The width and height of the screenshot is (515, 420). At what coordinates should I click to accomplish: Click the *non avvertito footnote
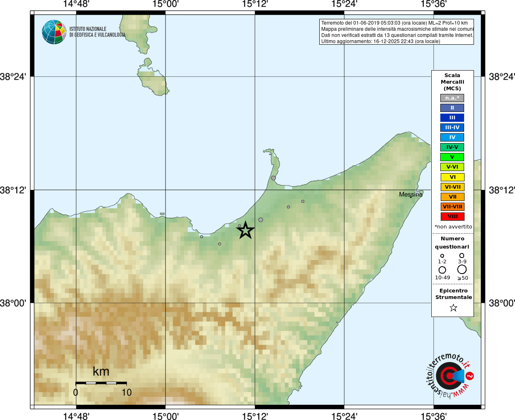453,227
